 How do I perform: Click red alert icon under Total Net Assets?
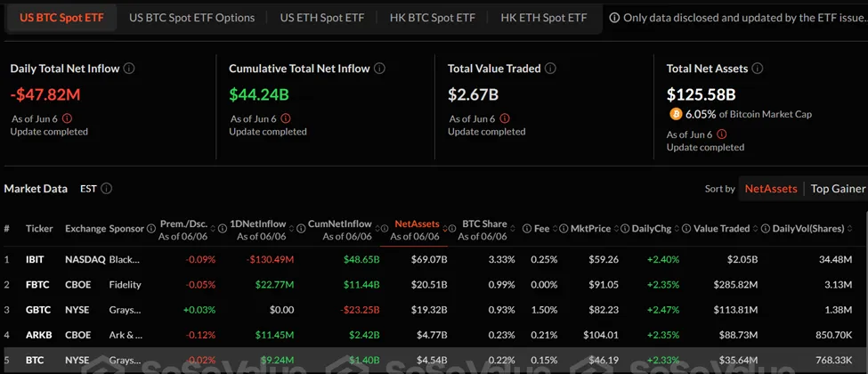pos(724,134)
